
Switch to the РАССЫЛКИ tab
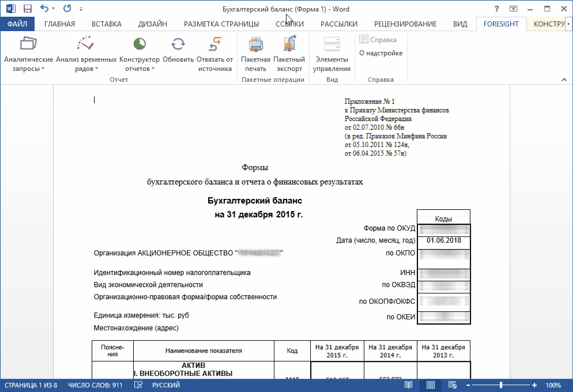click(x=339, y=24)
